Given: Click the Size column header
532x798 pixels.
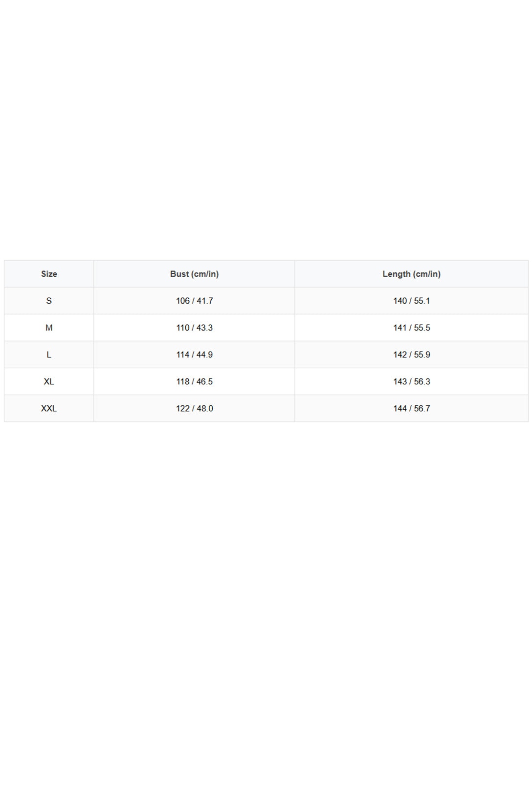Looking at the screenshot, I should 49,274.
